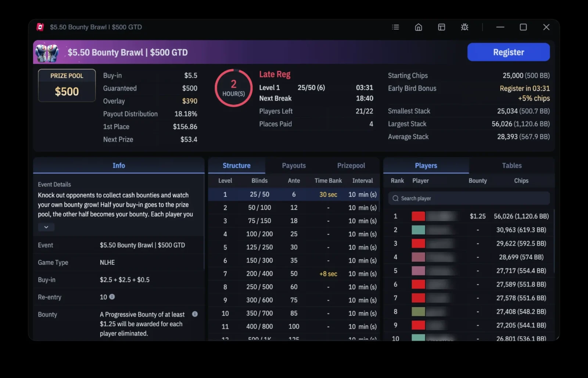Click rank 4 player's avatar
The width and height of the screenshot is (588, 378).
(418, 257)
